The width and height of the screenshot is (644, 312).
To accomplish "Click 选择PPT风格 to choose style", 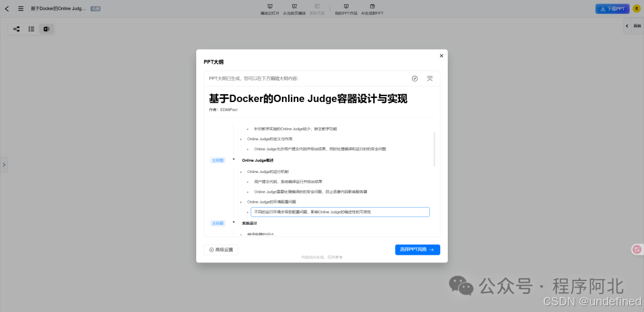I will [x=417, y=249].
